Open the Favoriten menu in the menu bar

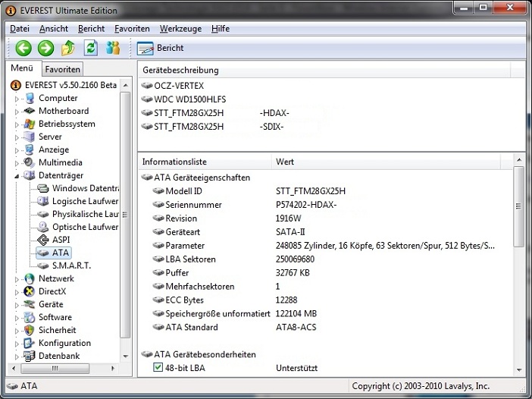point(132,29)
